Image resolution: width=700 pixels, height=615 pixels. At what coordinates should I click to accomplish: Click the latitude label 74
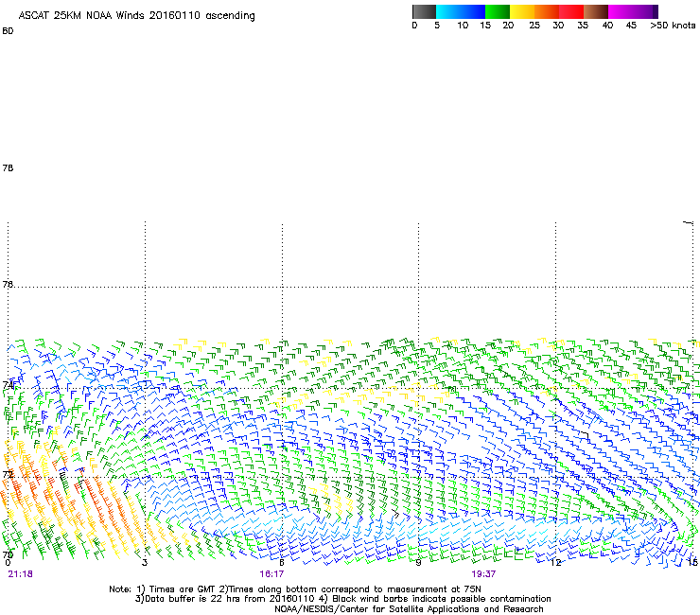8,384
